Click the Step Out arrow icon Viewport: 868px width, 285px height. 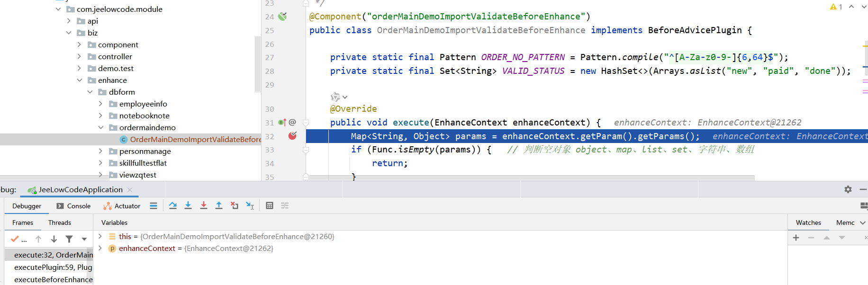(219, 205)
